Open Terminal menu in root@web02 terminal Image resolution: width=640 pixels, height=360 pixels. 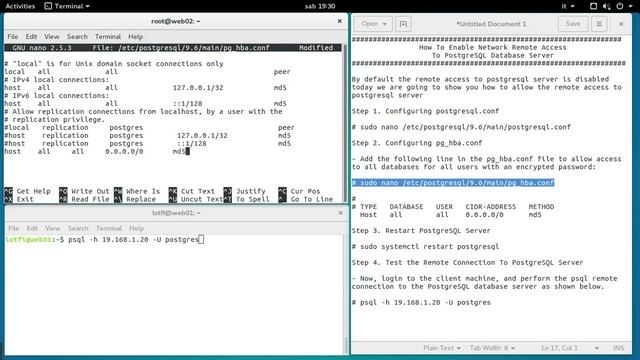pyautogui.click(x=108, y=36)
